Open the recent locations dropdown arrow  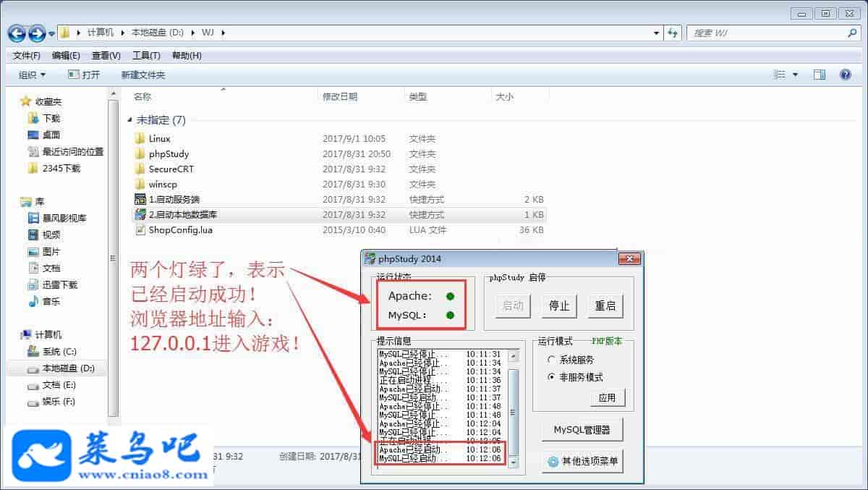52,33
